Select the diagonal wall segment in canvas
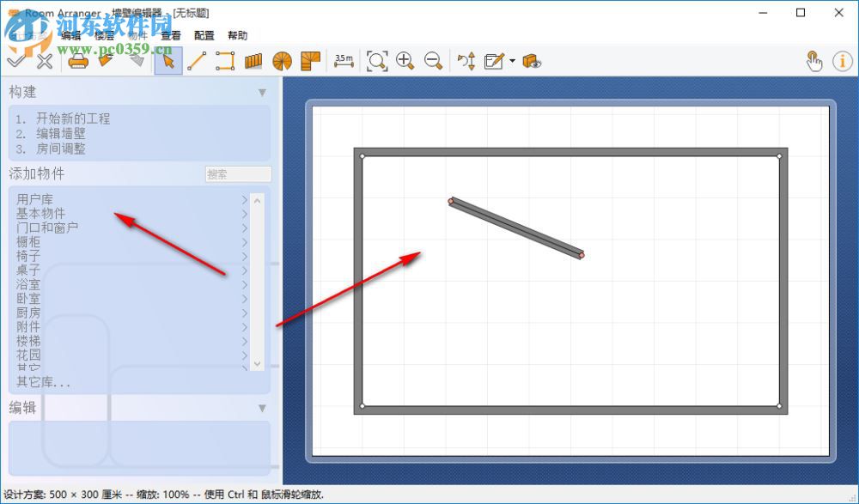The image size is (859, 504). (516, 228)
